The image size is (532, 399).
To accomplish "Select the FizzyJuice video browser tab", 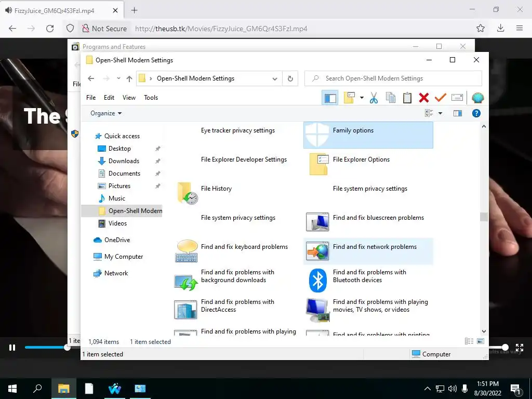I will pyautogui.click(x=62, y=10).
